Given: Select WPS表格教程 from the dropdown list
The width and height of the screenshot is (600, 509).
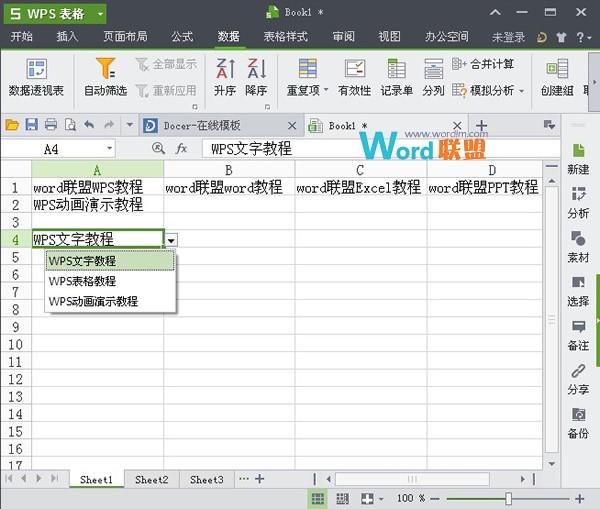Looking at the screenshot, I should pos(110,281).
